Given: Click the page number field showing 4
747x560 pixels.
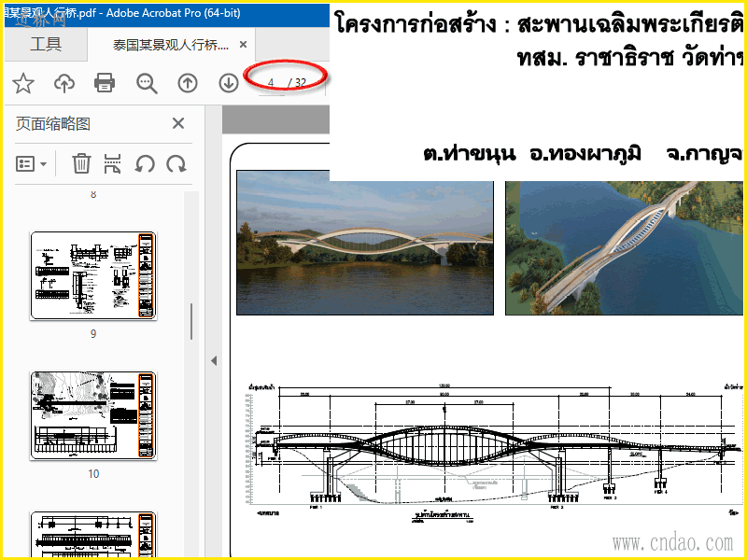Looking at the screenshot, I should pyautogui.click(x=272, y=83).
